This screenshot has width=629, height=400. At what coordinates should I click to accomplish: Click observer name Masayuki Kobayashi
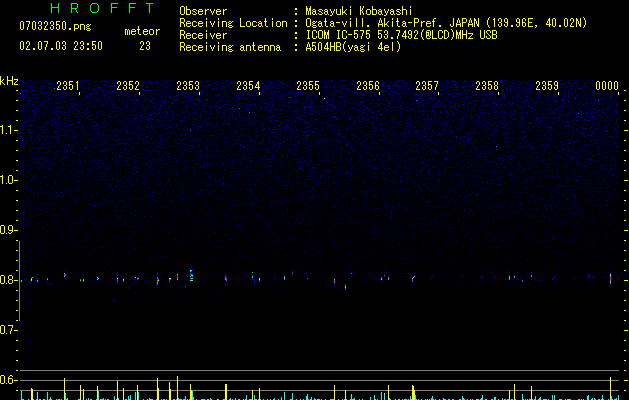(359, 11)
